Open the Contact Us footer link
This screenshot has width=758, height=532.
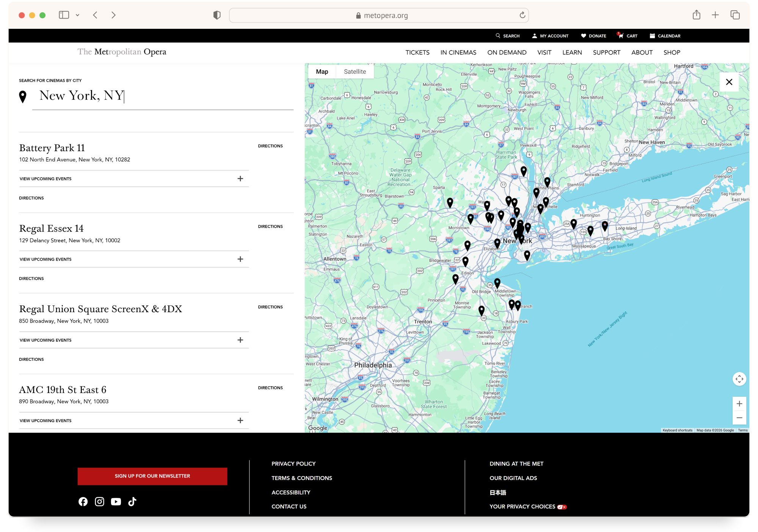tap(289, 507)
